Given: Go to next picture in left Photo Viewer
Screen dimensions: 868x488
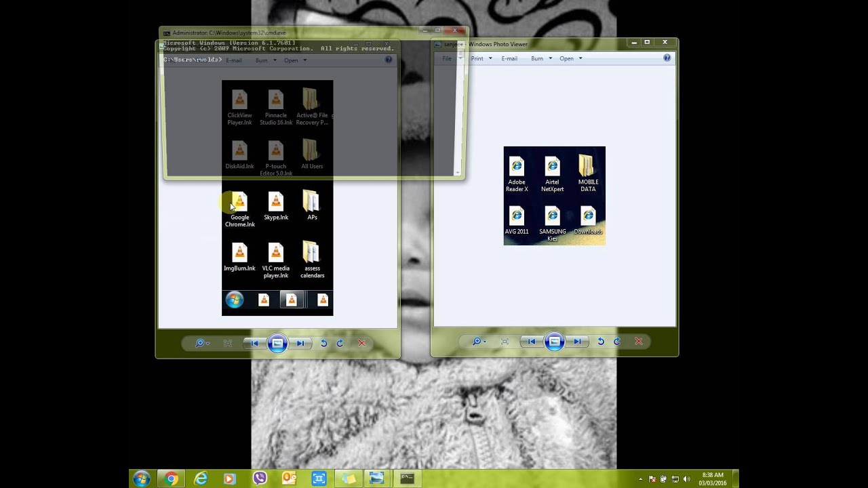Looking at the screenshot, I should [300, 343].
